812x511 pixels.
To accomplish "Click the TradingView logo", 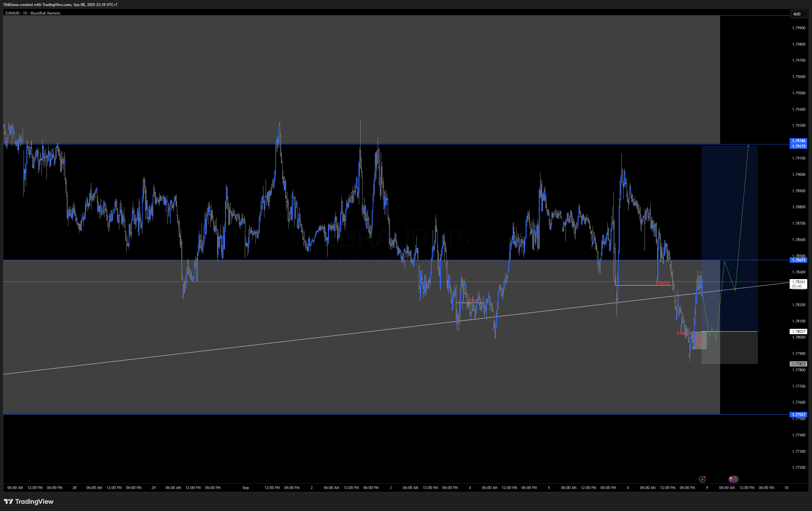I will (x=29, y=502).
